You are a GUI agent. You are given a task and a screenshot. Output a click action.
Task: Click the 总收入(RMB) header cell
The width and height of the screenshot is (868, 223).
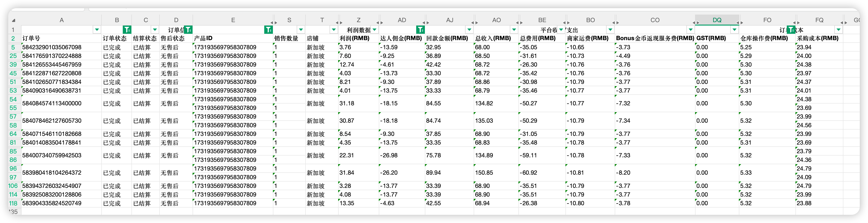496,38
